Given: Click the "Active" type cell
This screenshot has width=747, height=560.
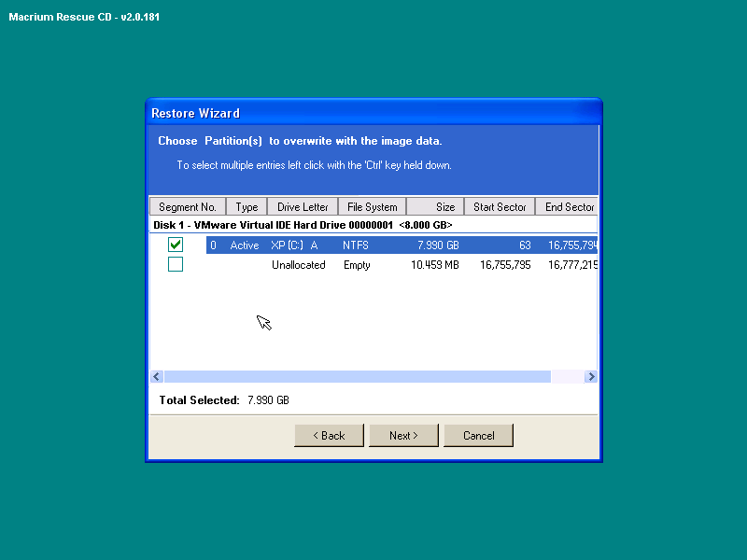Looking at the screenshot, I should (x=245, y=245).
